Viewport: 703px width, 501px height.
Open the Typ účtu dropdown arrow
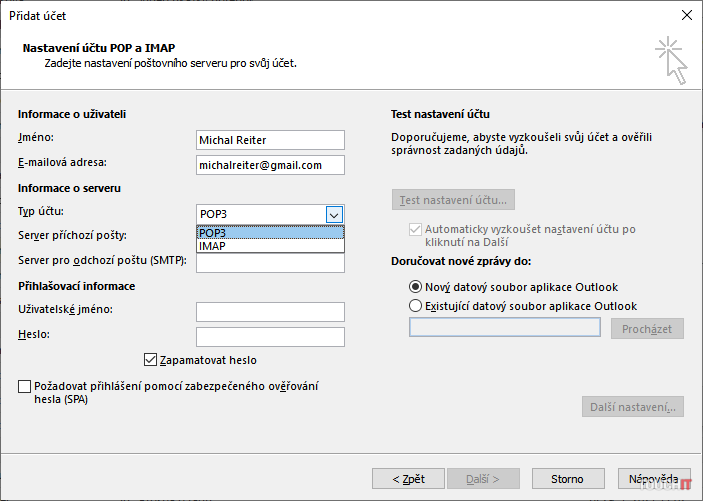click(334, 214)
